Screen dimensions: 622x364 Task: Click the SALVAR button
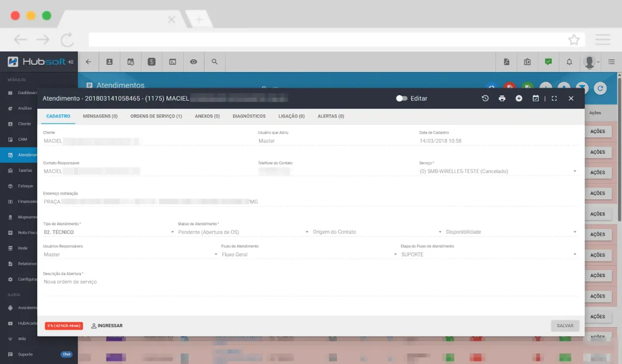pos(565,326)
